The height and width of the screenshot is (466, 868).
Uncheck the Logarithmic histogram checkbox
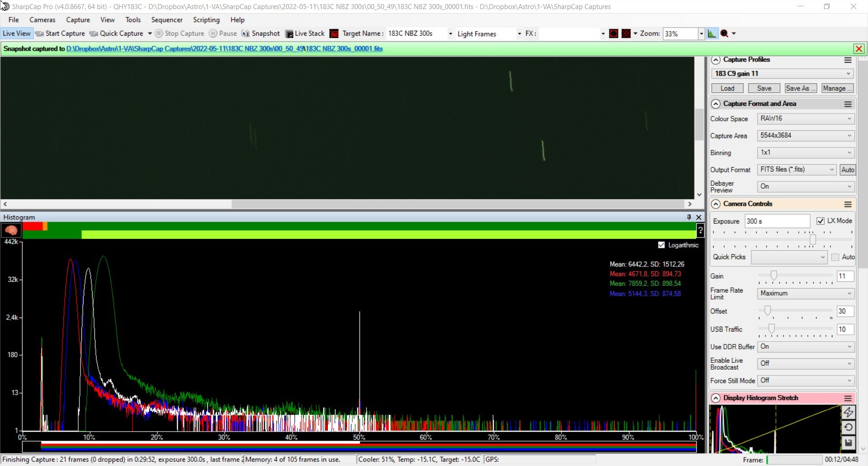(661, 245)
